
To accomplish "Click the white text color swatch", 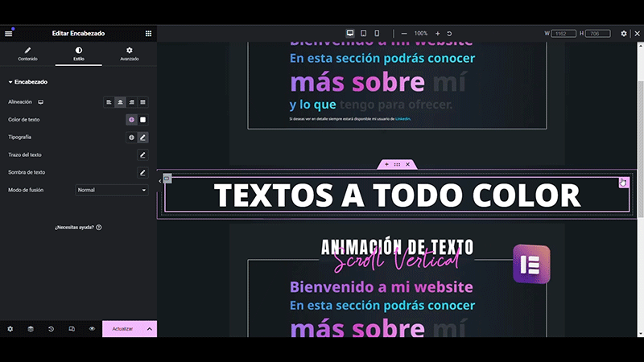I will [142, 120].
